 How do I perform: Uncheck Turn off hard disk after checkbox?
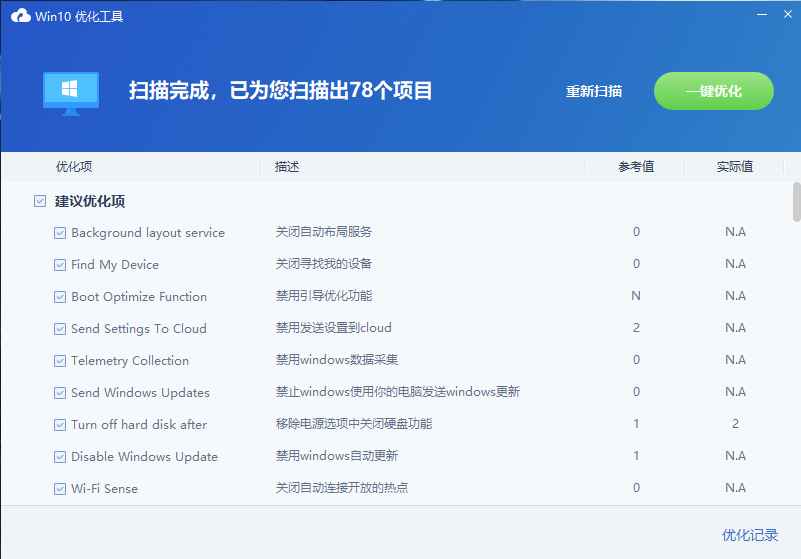point(60,425)
